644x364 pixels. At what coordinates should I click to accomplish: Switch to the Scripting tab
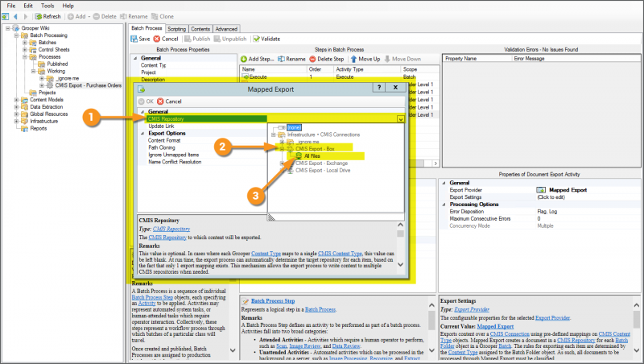[175, 28]
